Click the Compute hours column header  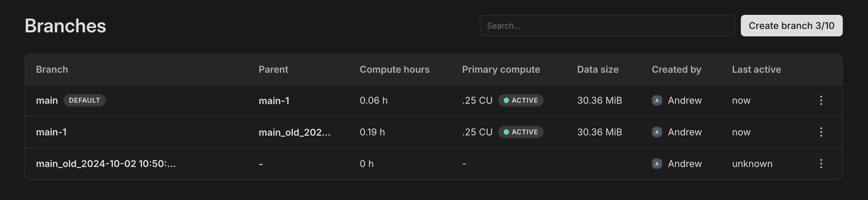pos(394,69)
